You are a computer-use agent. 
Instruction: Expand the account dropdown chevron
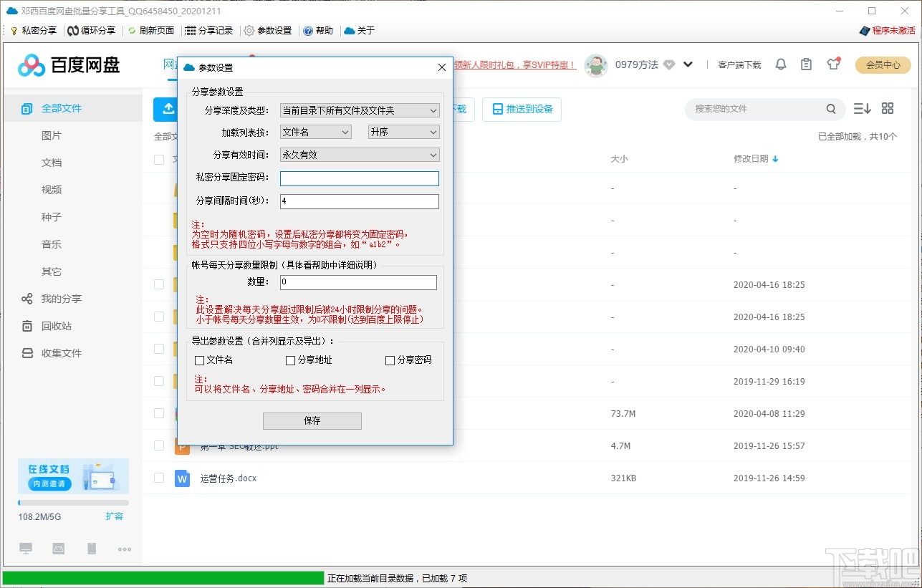coord(688,64)
